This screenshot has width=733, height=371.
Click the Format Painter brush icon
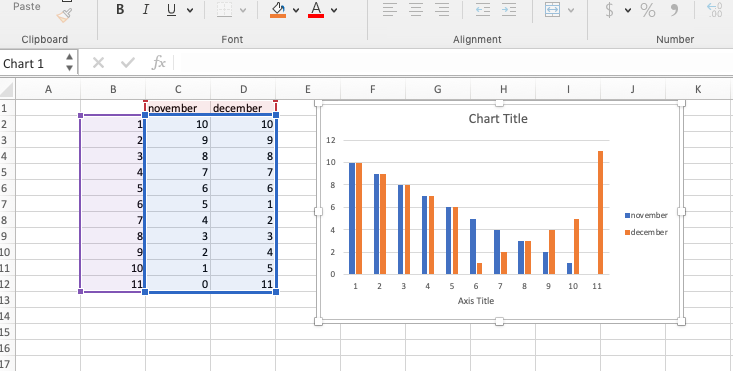click(65, 16)
